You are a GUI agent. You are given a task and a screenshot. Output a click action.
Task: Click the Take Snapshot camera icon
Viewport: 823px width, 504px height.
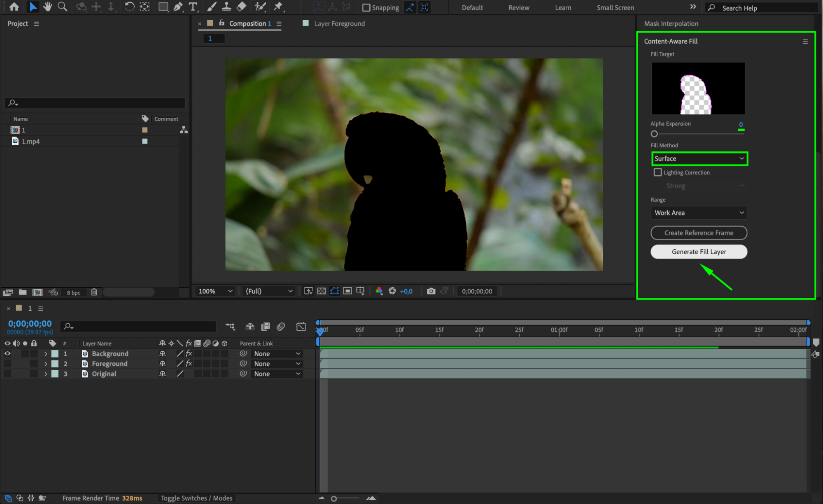click(x=431, y=291)
